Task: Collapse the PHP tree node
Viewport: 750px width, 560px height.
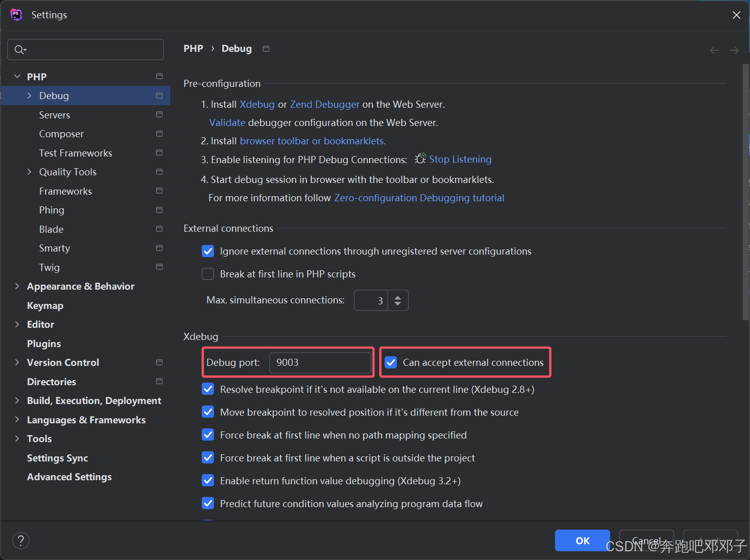Action: [17, 76]
